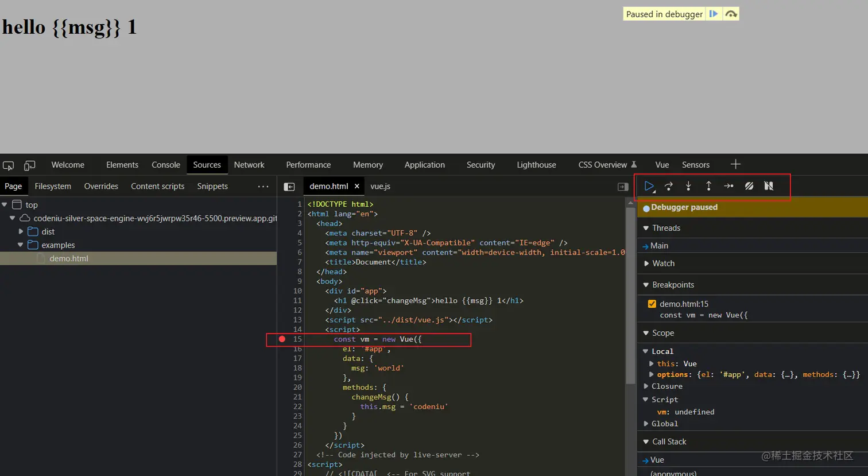Collapse the examples folder arrow
Screen dimensions: 868x476
click(21, 245)
